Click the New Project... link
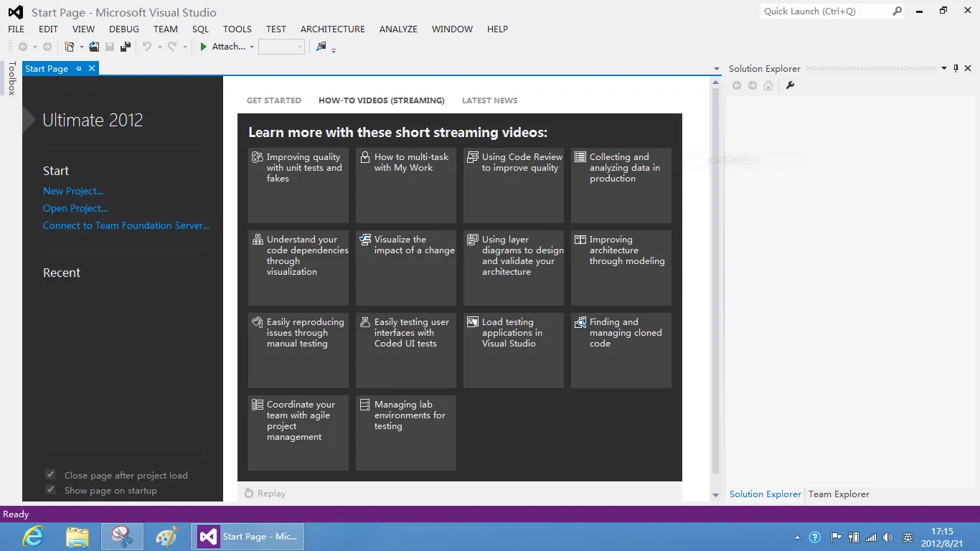The image size is (980, 551). click(73, 191)
